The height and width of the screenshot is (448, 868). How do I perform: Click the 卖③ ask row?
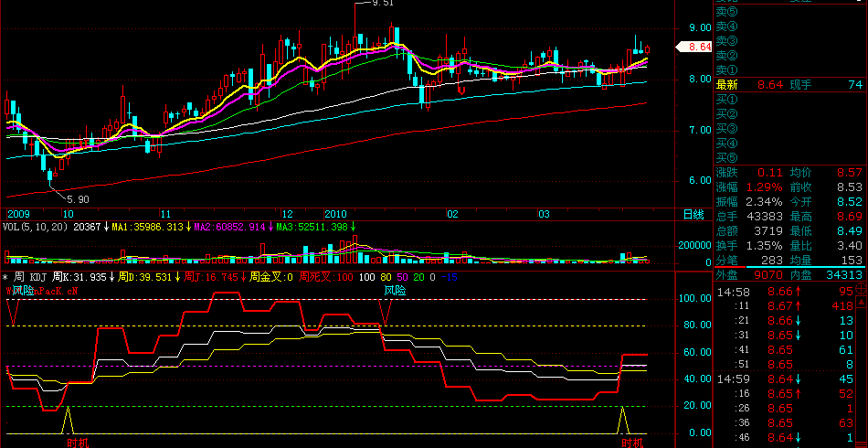coord(788,40)
